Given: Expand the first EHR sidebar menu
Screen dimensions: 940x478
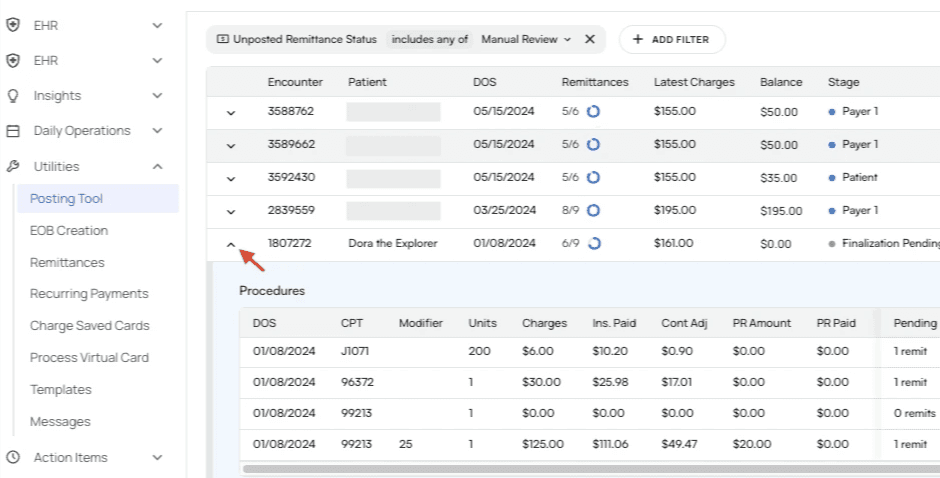Looking at the screenshot, I should click(157, 26).
